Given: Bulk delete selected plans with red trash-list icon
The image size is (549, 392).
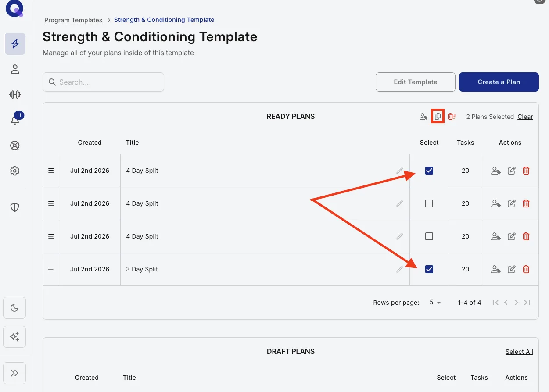Looking at the screenshot, I should click(452, 117).
